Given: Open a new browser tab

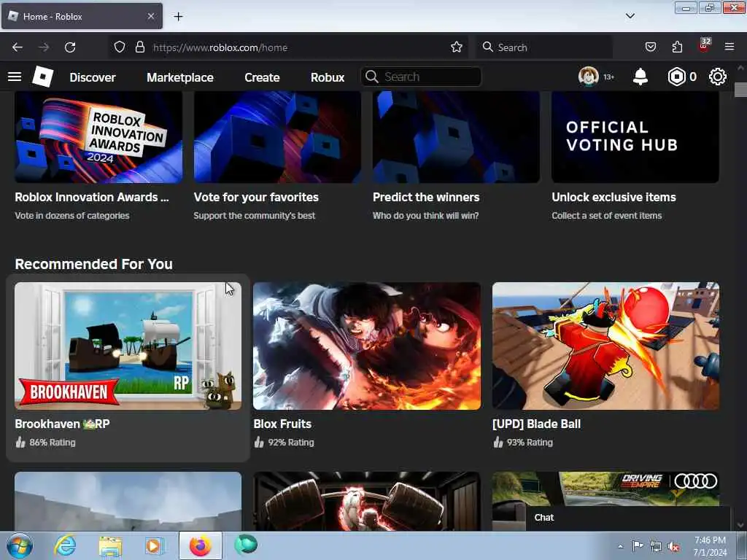Looking at the screenshot, I should [x=178, y=17].
